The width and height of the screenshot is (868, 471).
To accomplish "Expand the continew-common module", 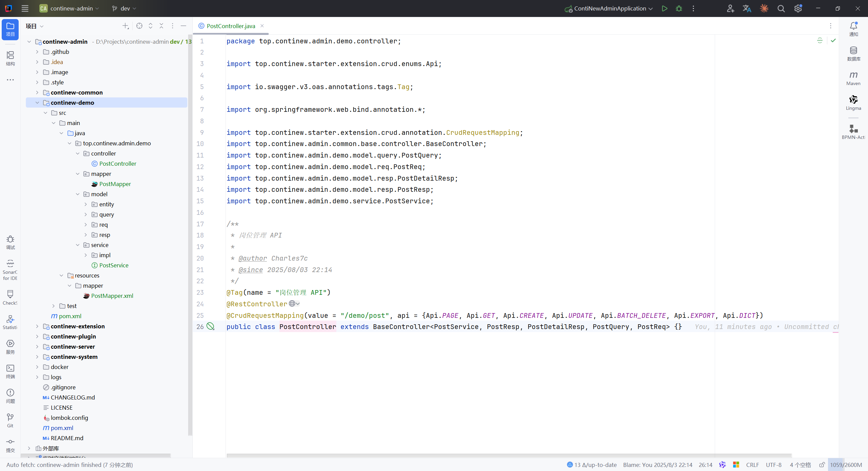I will 37,93.
